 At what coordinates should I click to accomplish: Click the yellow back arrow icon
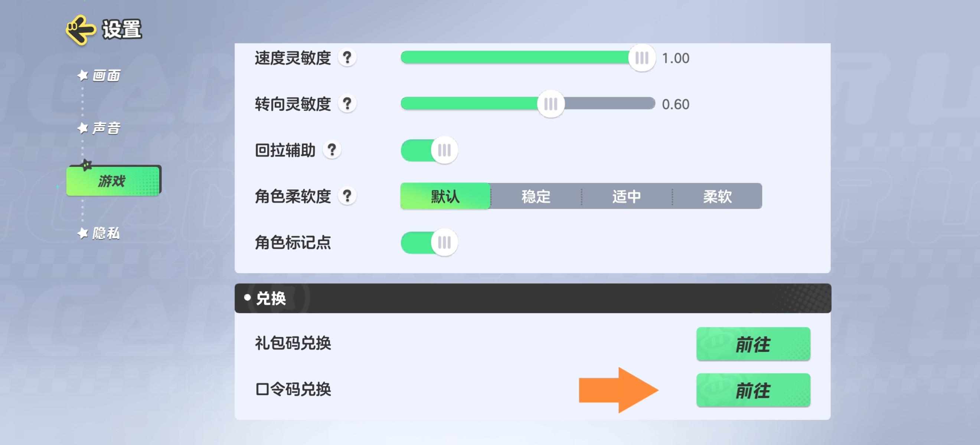click(x=80, y=29)
